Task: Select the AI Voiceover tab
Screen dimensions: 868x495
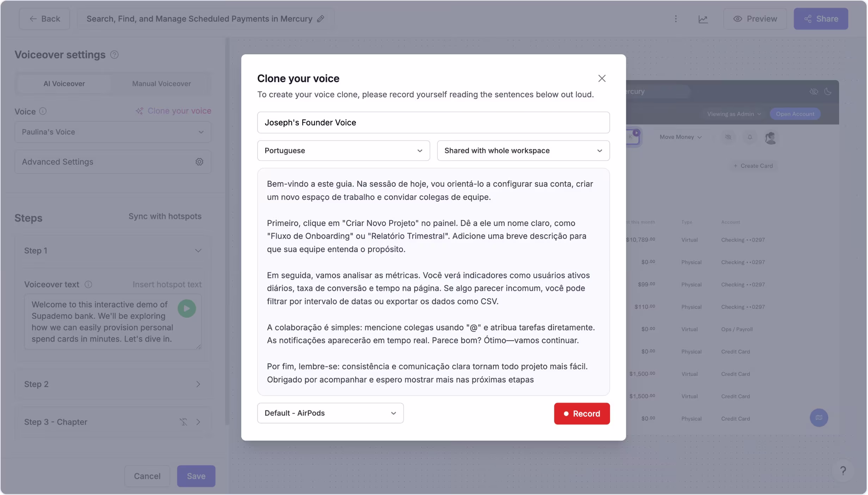Action: point(64,84)
